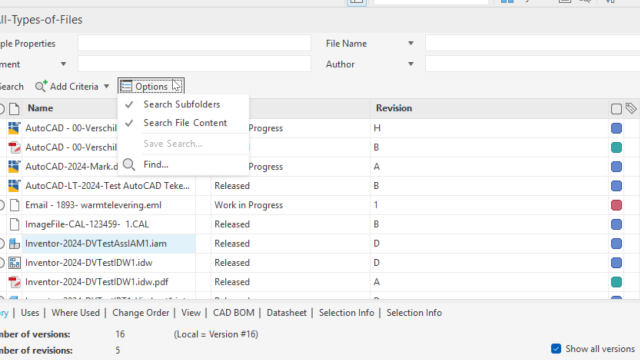This screenshot has height=360, width=640.
Task: Click radio circle of Inventor-2024-DVTestAssIAM1.iam row
Action: point(2,244)
